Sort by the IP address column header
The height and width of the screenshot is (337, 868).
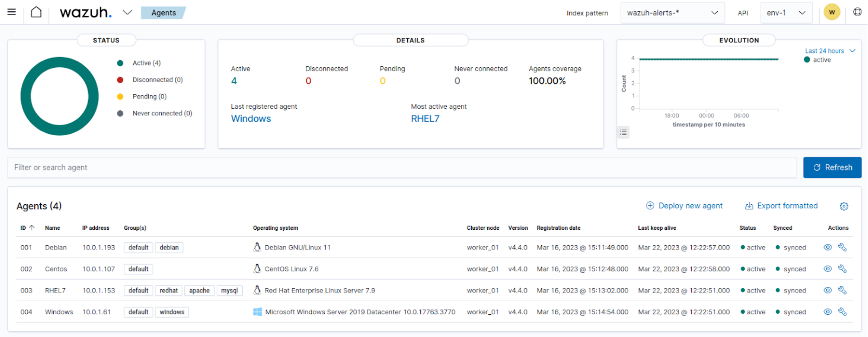(x=96, y=228)
